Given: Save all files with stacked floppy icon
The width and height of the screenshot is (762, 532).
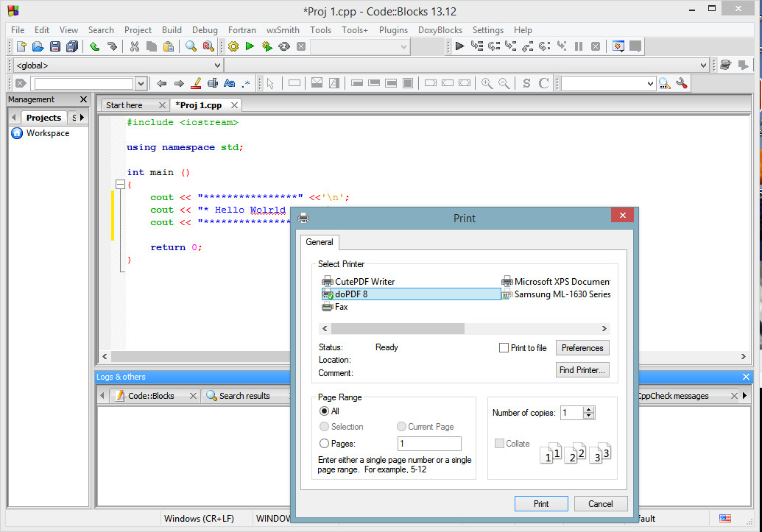Looking at the screenshot, I should [72, 46].
